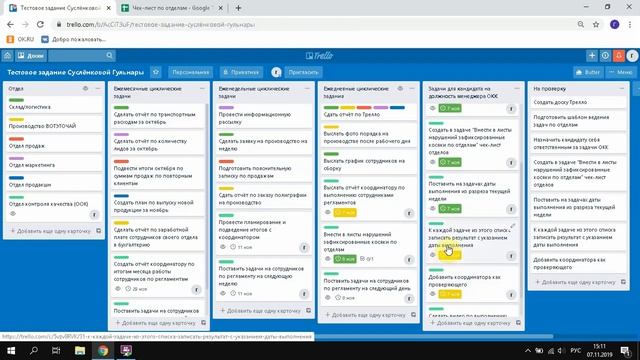
Task: Toggle yellow due date on Добавить координатора card in кандидата list
Action: point(450,294)
